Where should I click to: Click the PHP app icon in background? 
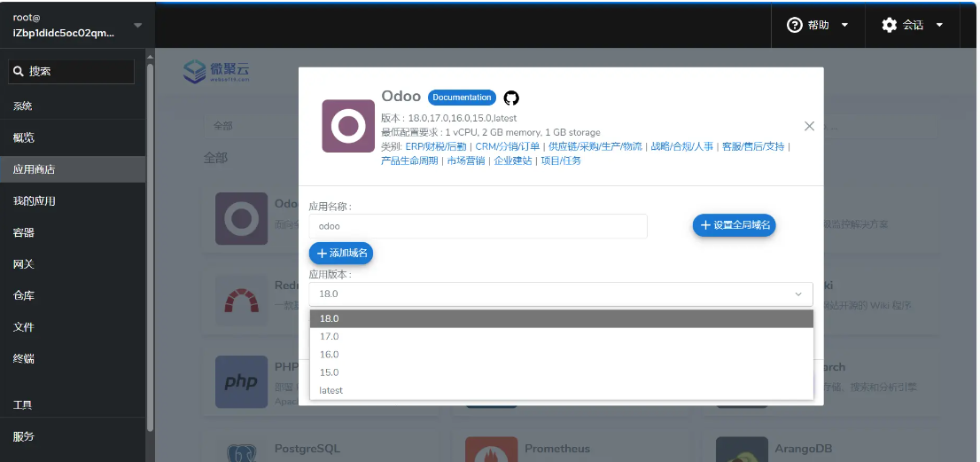[241, 382]
